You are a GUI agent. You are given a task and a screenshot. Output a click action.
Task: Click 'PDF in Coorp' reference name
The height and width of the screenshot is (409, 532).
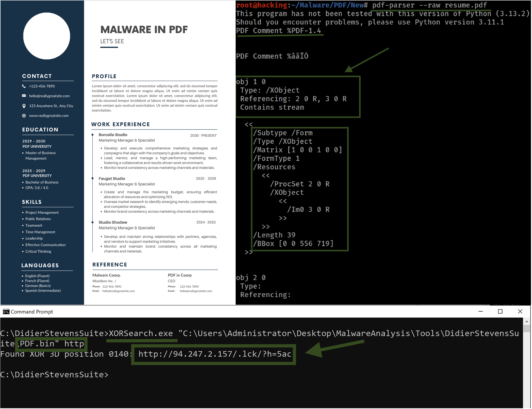(x=180, y=275)
